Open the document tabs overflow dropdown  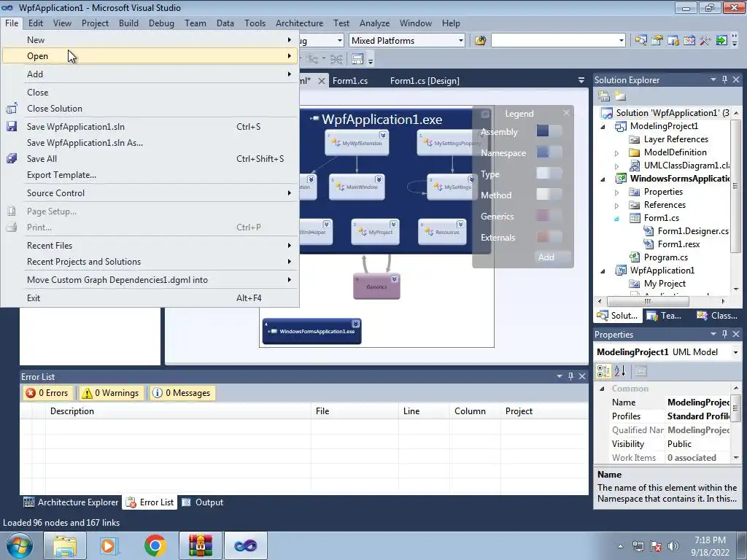[581, 80]
